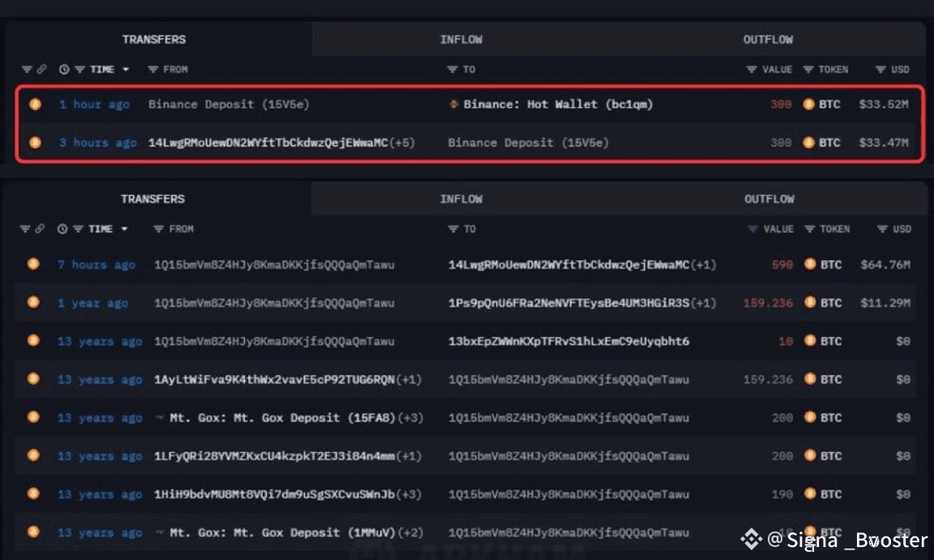Screen dimensions: 934x560
Task: Open the Binance Deposit (15V5e) sender in the 1 hour ago row
Action: [229, 105]
